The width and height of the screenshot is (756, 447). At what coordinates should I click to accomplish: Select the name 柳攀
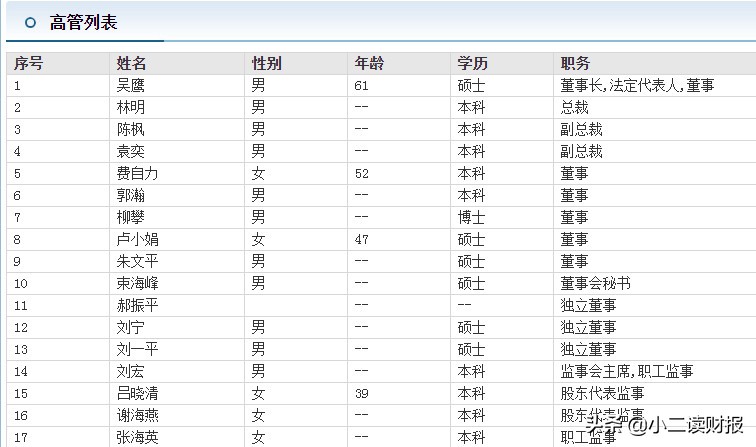pyautogui.click(x=131, y=217)
